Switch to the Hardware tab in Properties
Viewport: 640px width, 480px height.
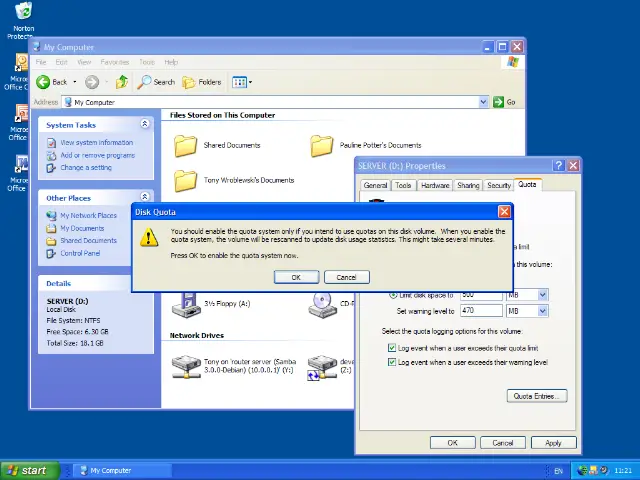point(435,185)
